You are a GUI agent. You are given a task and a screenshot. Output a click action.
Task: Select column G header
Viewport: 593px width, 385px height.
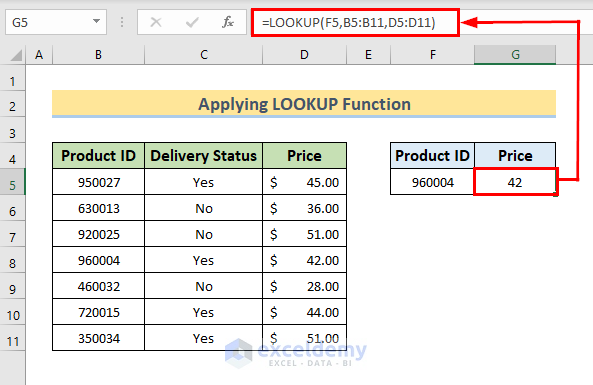[x=515, y=55]
